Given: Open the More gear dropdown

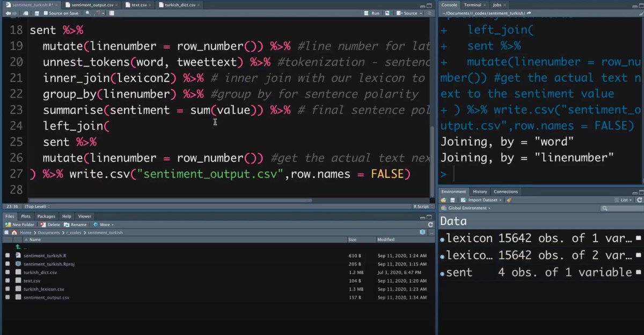Looking at the screenshot, I should pos(104,225).
